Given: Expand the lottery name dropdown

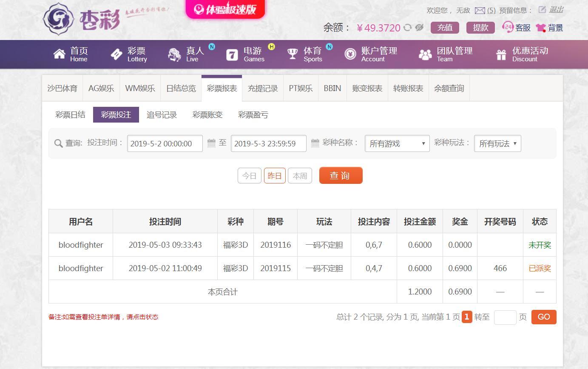Looking at the screenshot, I should click(x=397, y=143).
